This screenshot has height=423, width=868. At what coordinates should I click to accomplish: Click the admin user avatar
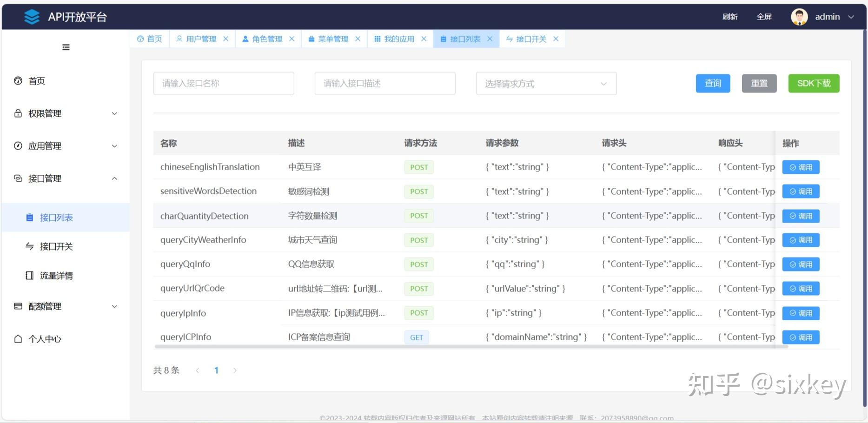799,16
